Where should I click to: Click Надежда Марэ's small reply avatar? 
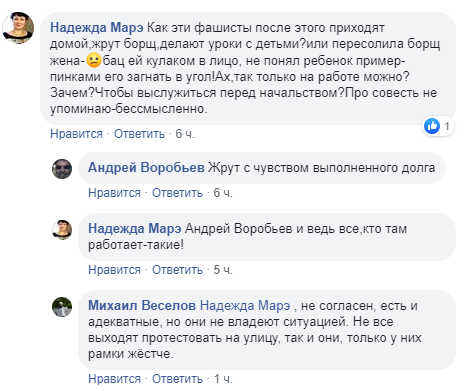(62, 230)
